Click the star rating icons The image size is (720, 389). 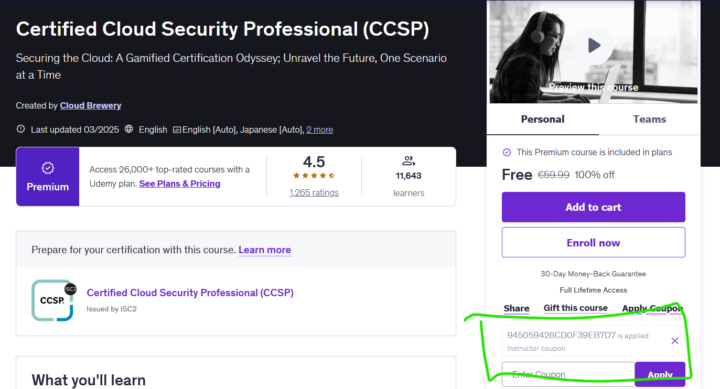[x=314, y=175]
